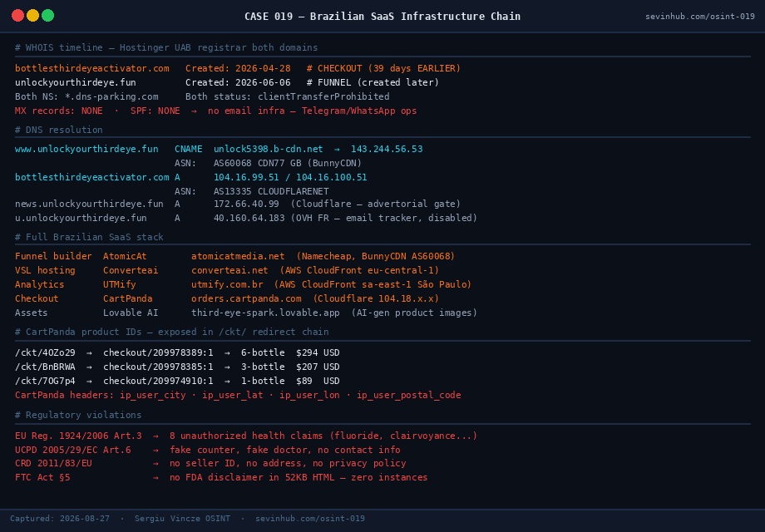This screenshot has height=532, width=765.
Task: Click 'Sergiu Vincze OSINT' footer entry
Action: coord(182,519)
